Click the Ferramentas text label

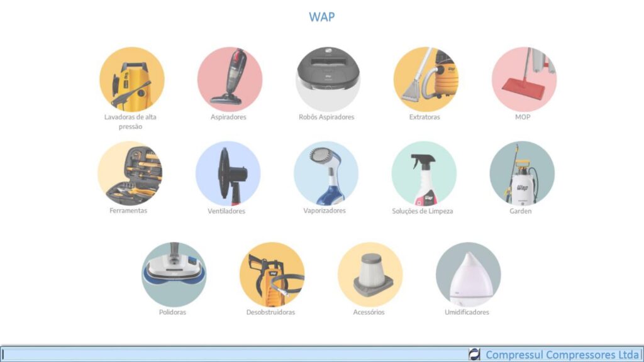tap(128, 211)
